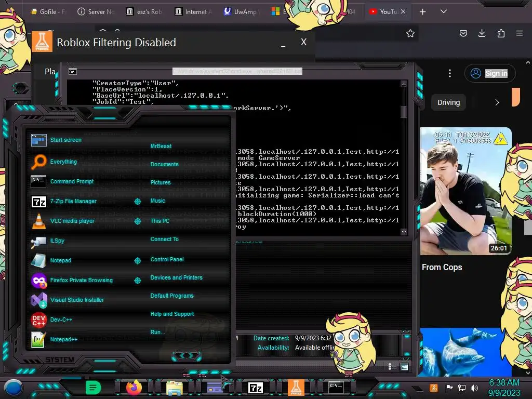Expand Firefox Private Browsing jump list arrow
The height and width of the screenshot is (399, 532).
(137, 281)
